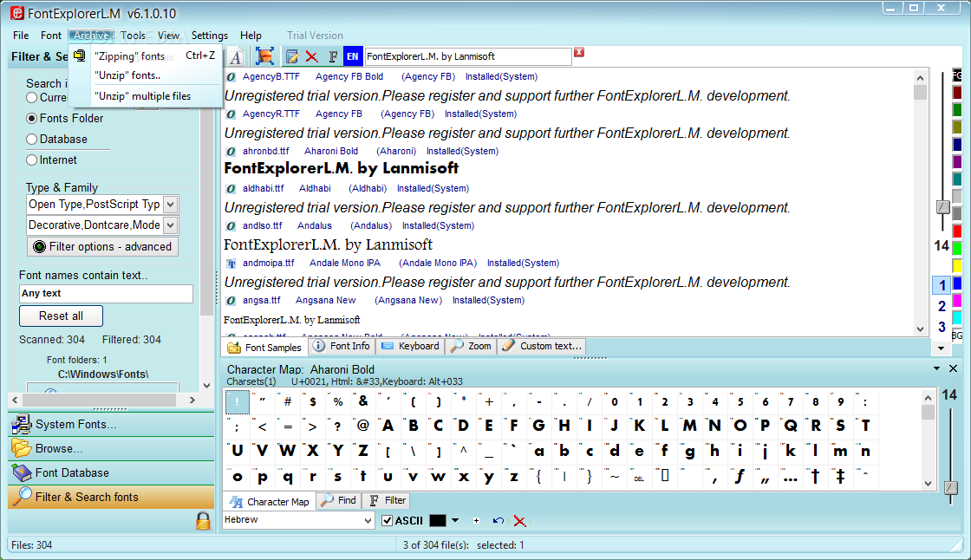Clear sample text with small red X button
This screenshot has height=560, width=971.
pyautogui.click(x=579, y=52)
